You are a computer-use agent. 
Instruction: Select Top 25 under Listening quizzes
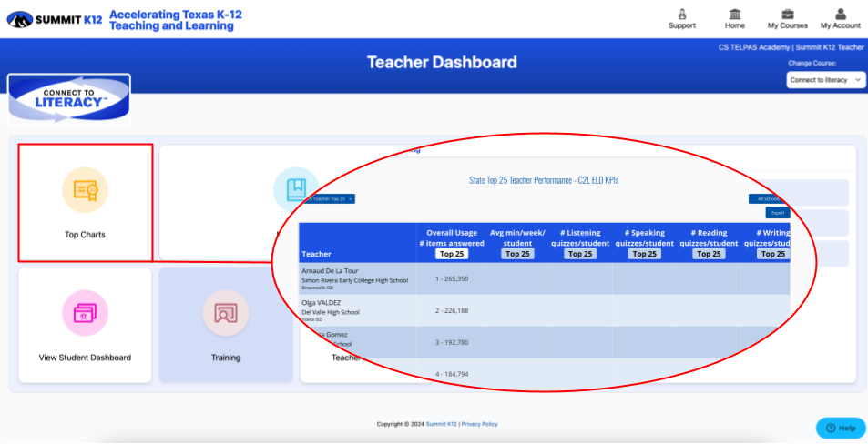(580, 254)
